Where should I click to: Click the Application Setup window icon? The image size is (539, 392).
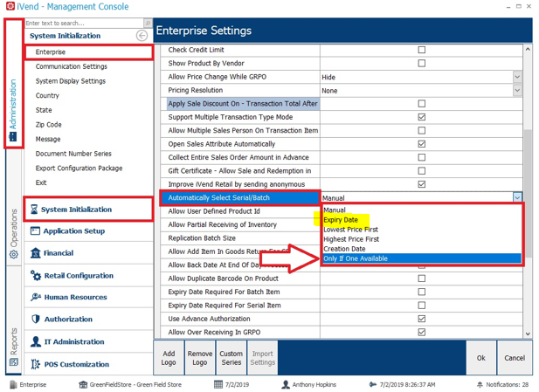[35, 230]
